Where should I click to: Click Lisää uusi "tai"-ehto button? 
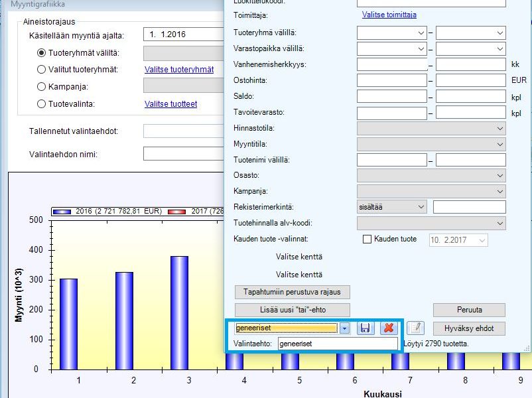pos(292,310)
